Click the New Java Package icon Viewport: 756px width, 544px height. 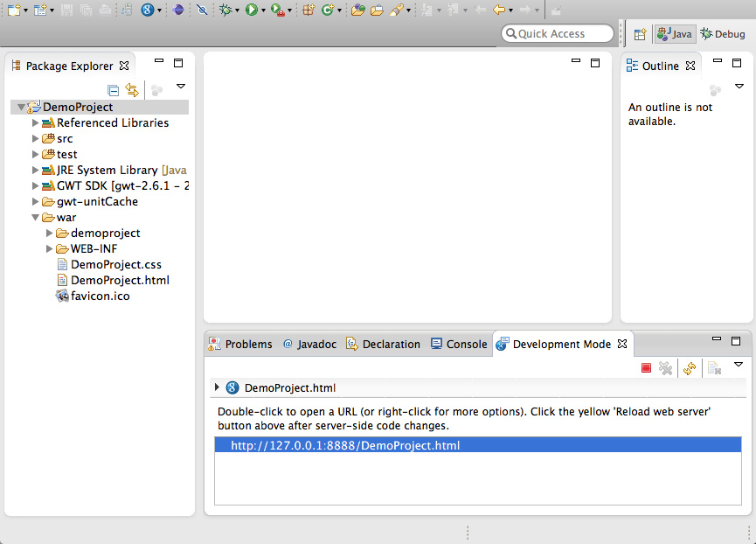tap(309, 9)
